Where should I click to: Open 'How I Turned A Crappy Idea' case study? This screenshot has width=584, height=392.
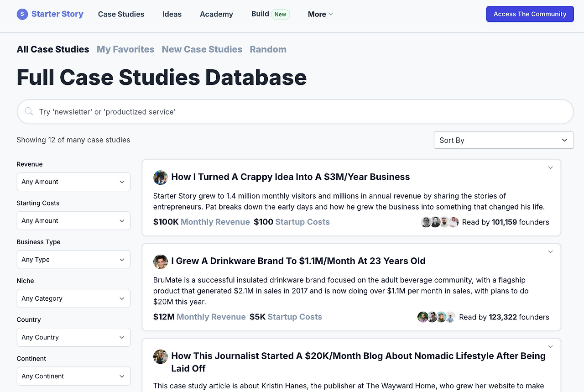pos(291,177)
